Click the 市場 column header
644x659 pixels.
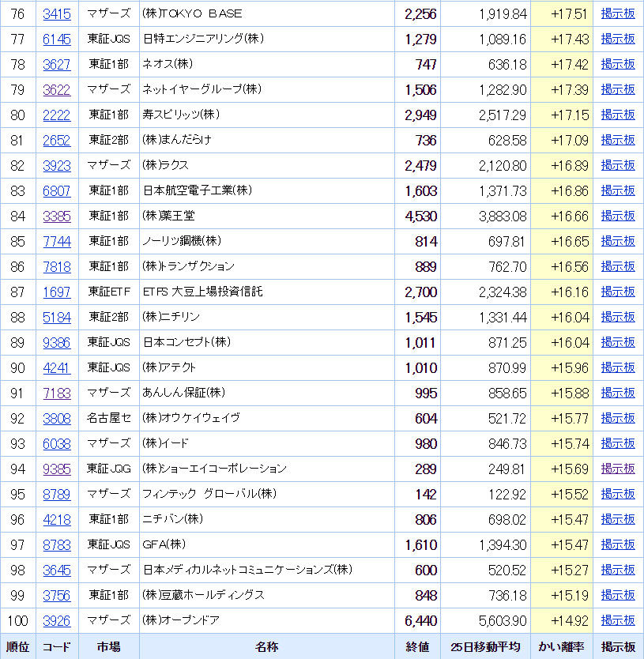click(108, 647)
